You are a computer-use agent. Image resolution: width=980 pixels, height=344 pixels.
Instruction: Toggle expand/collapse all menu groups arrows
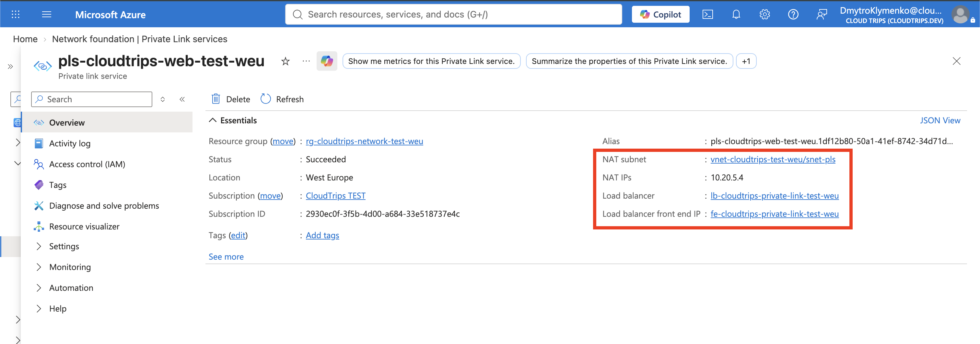coord(162,99)
